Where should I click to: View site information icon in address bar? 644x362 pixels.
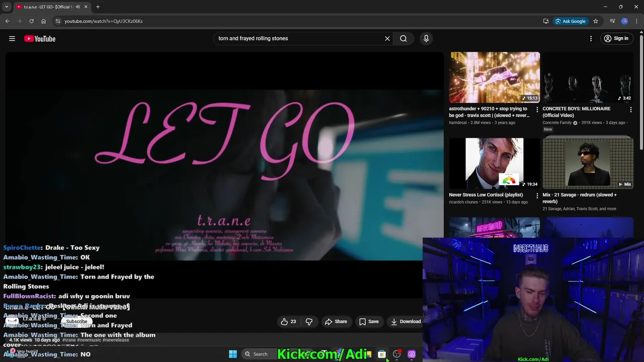tap(58, 21)
